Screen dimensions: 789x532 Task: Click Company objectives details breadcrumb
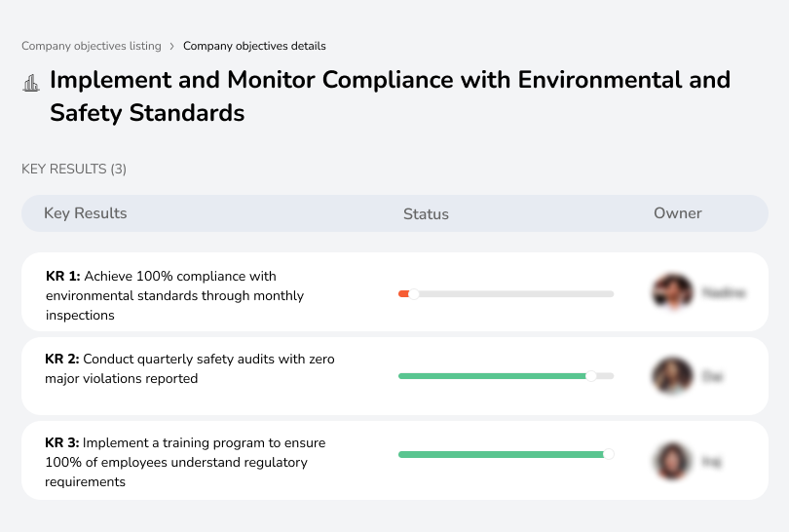[254, 46]
